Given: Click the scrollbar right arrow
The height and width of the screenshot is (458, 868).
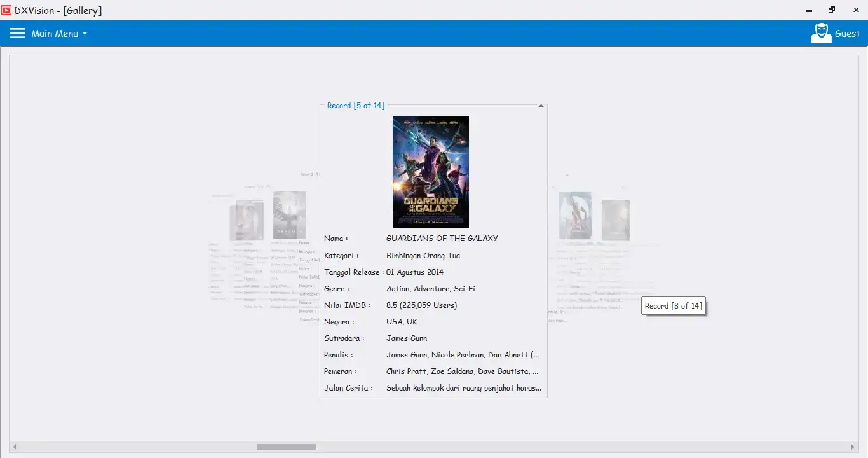Looking at the screenshot, I should point(853,447).
